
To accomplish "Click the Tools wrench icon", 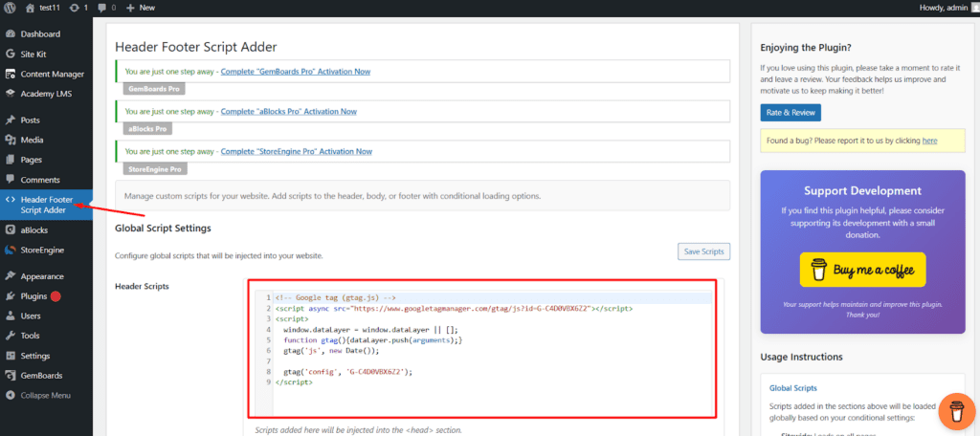I will click(x=10, y=336).
